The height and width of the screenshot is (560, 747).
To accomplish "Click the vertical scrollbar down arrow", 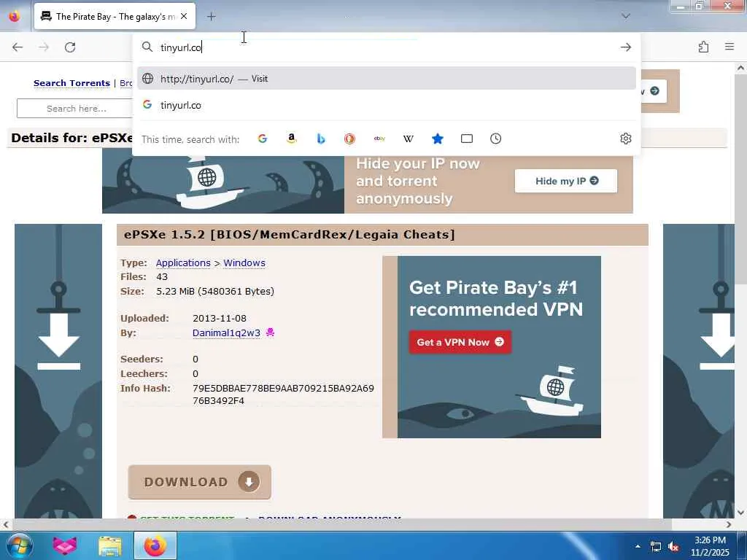I will tap(741, 513).
